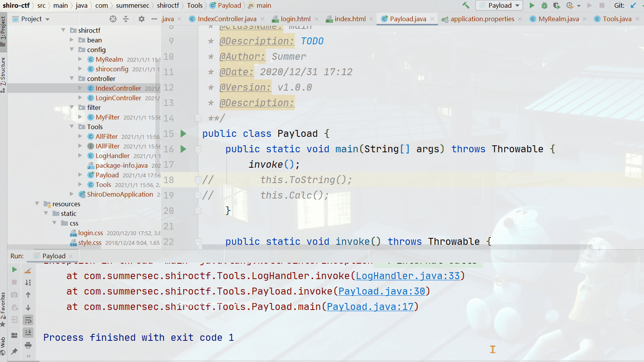Follow the Payload.java:30 link
The width and height of the screenshot is (644, 362).
[381, 291]
